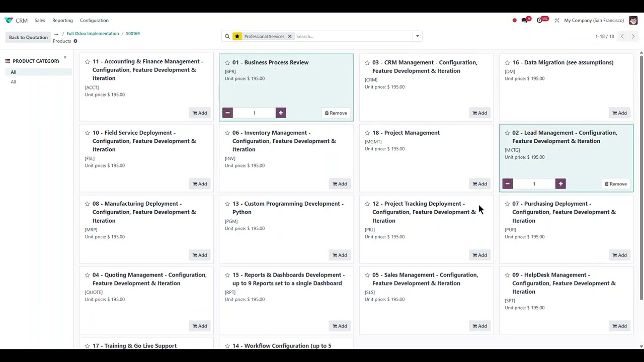The height and width of the screenshot is (362, 644).
Task: Collapse the Product Category side panel
Action: pos(65,57)
